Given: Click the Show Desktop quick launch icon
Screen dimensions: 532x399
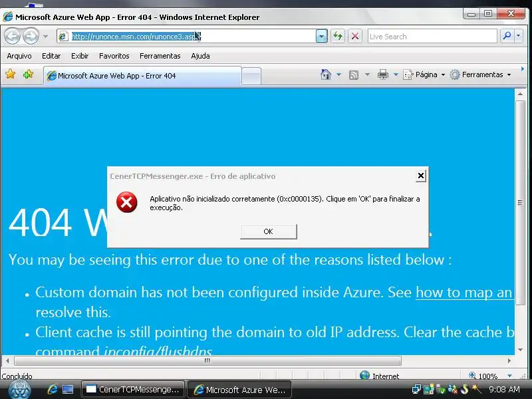Looking at the screenshot, I should (x=68, y=390).
